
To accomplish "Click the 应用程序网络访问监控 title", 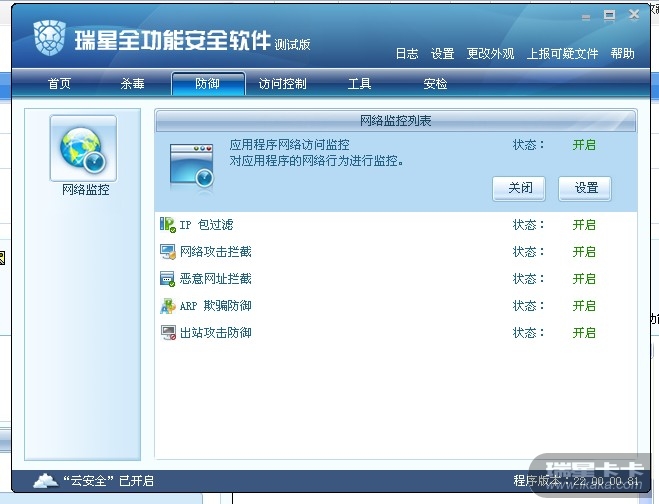I will coord(290,145).
